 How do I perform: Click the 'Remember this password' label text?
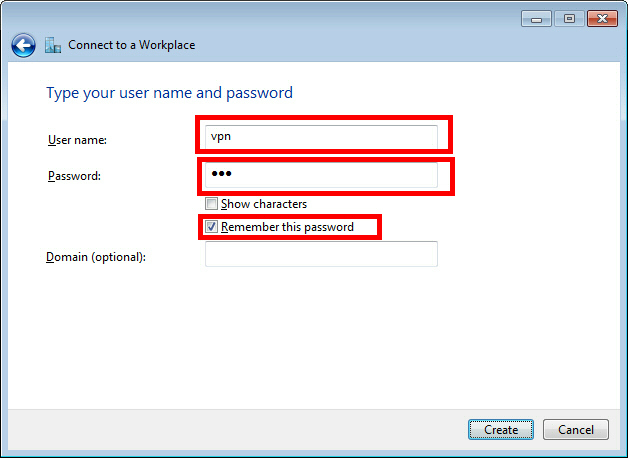click(x=288, y=227)
